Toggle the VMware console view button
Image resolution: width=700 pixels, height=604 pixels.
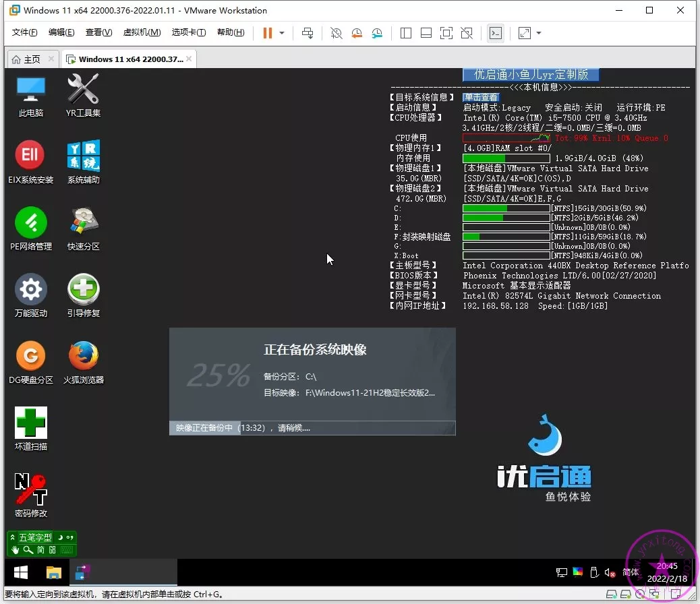click(496, 33)
